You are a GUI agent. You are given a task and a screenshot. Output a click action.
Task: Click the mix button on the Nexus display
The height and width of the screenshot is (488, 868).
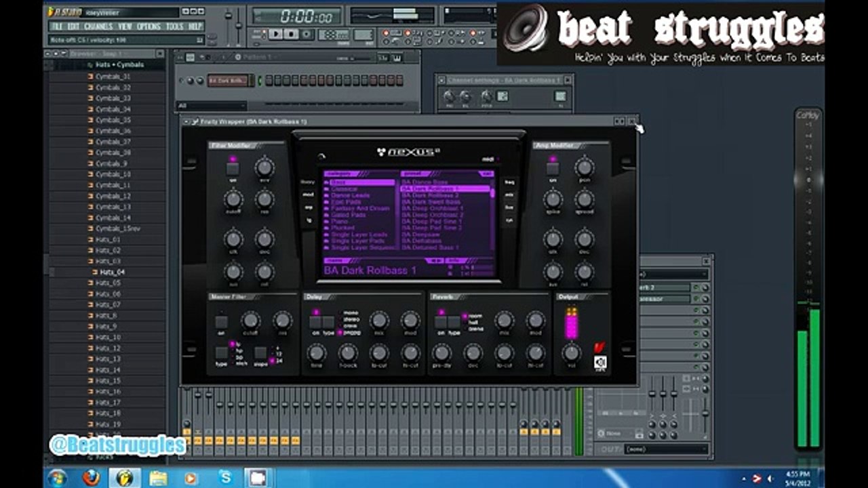pyautogui.click(x=509, y=195)
